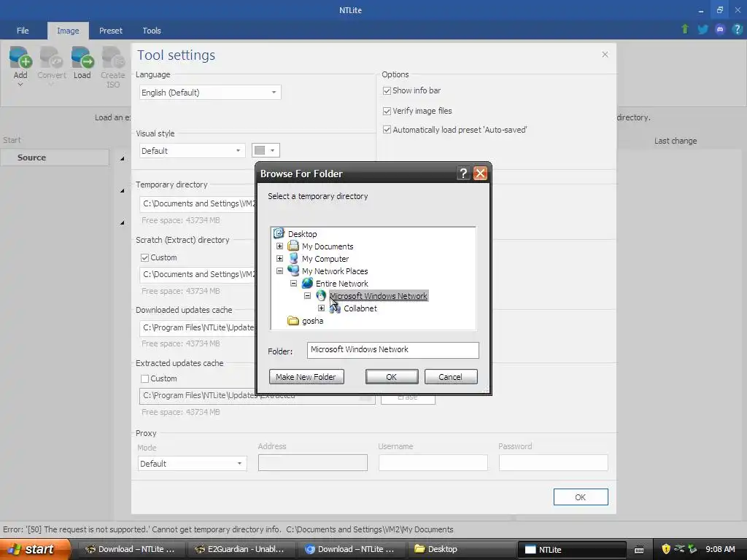Image resolution: width=747 pixels, height=560 pixels.
Task: Uncheck Custom under Scratch (Extract) directory
Action: [x=145, y=257]
